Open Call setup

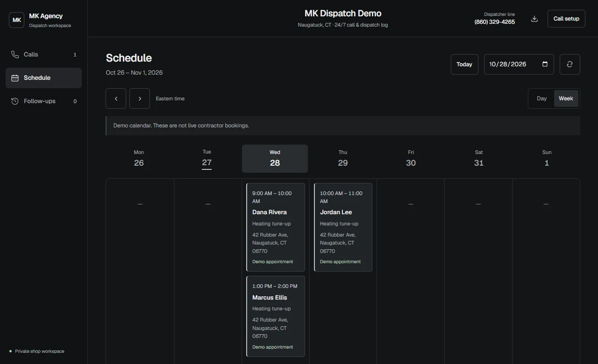(566, 19)
